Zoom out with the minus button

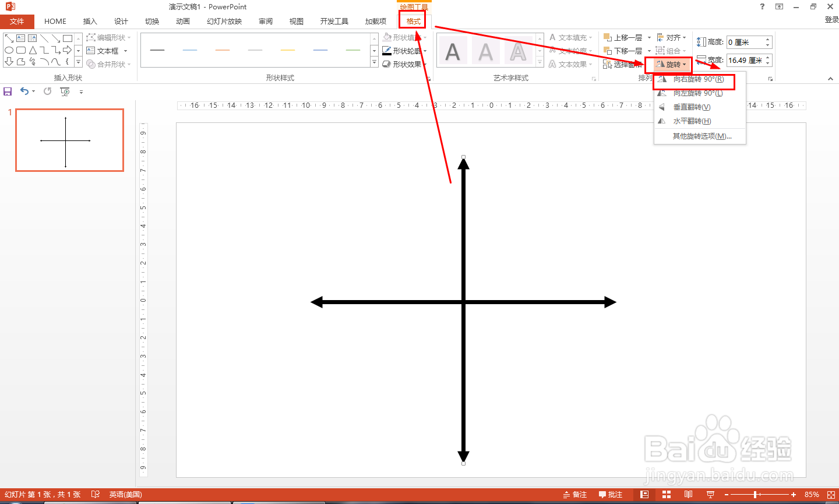click(727, 495)
